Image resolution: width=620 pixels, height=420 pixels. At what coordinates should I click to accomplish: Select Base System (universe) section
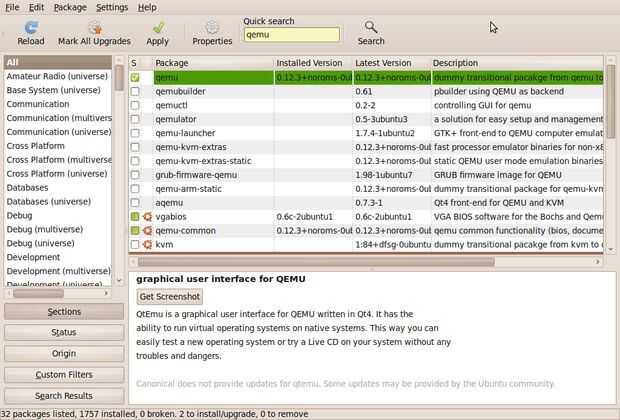click(x=58, y=90)
